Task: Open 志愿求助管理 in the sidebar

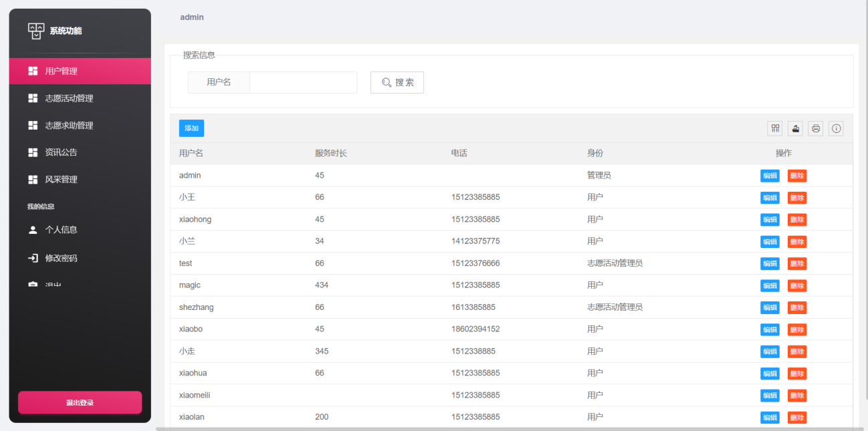Action: tap(69, 126)
